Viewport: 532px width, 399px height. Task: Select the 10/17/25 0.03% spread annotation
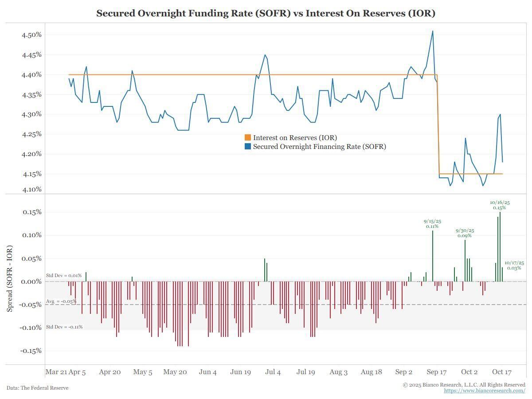point(514,265)
